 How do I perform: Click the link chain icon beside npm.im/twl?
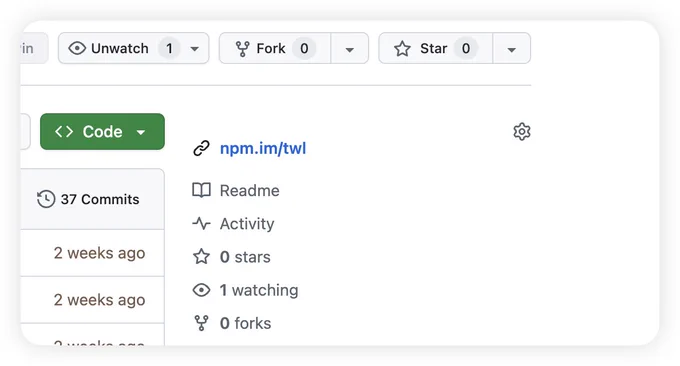click(x=201, y=148)
